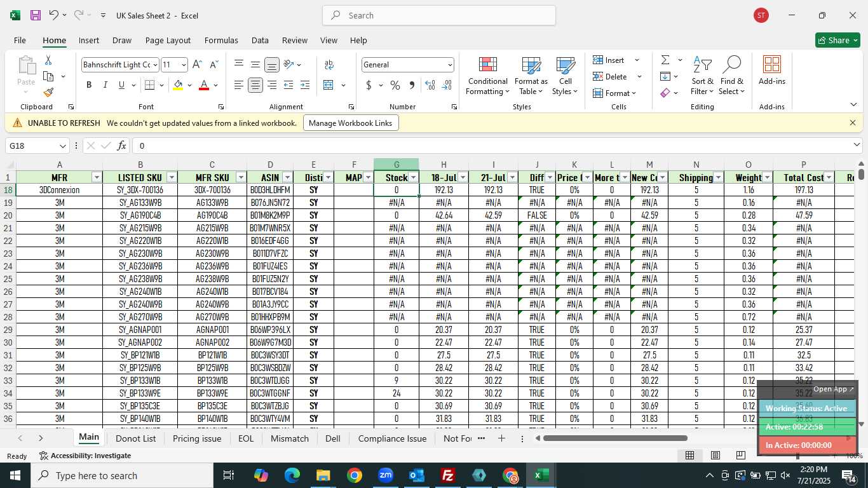
Task: Toggle Top Align vertical alignment
Action: click(x=238, y=64)
